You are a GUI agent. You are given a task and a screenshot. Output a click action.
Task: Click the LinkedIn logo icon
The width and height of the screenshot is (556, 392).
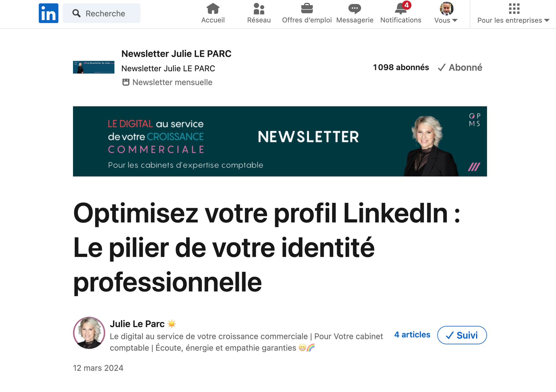point(48,13)
